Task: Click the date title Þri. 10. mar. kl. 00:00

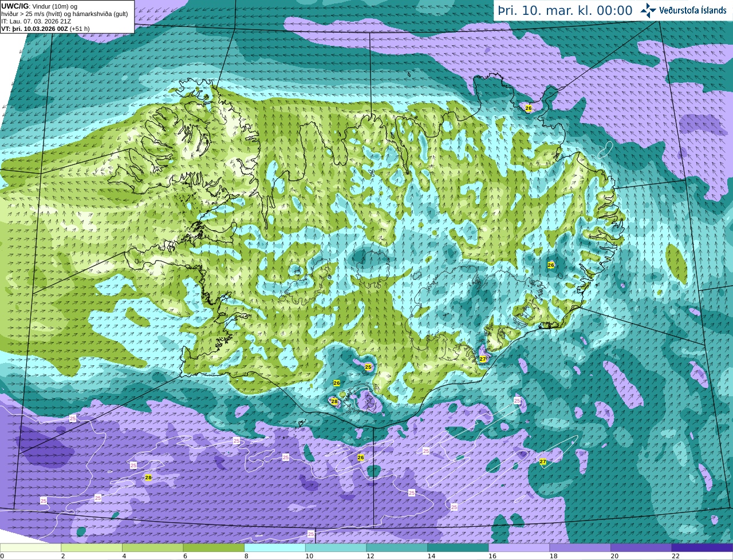Action: [565, 11]
